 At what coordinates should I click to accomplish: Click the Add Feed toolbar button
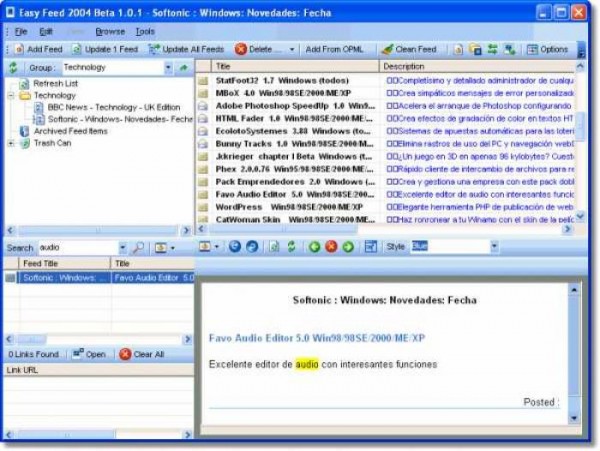coord(38,49)
